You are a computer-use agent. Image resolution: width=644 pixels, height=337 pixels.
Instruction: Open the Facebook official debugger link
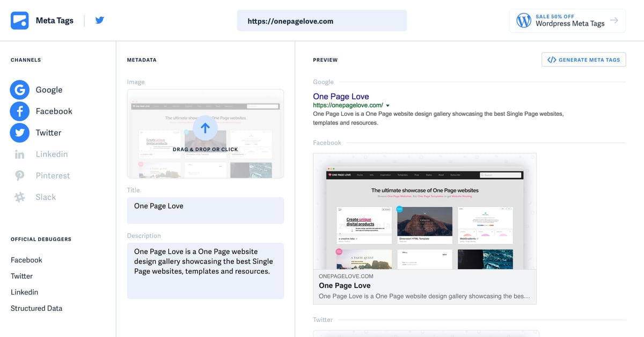coord(26,260)
